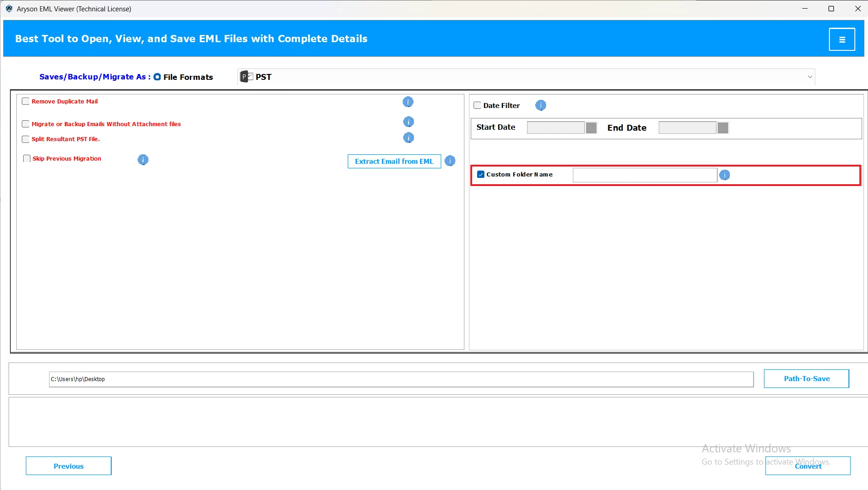868x490 pixels.
Task: Click info icon next to Skip Previous Migration
Action: (x=143, y=160)
